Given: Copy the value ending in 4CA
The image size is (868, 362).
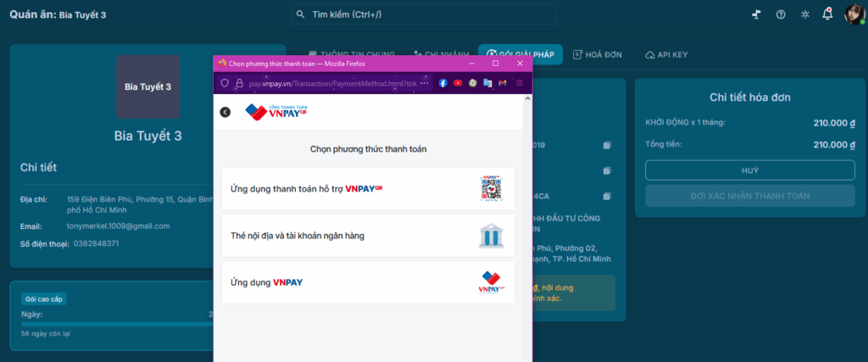Looking at the screenshot, I should coord(607,196).
